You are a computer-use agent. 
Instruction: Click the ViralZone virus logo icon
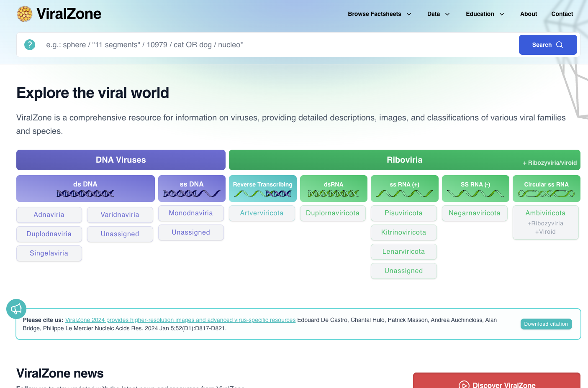tap(25, 14)
